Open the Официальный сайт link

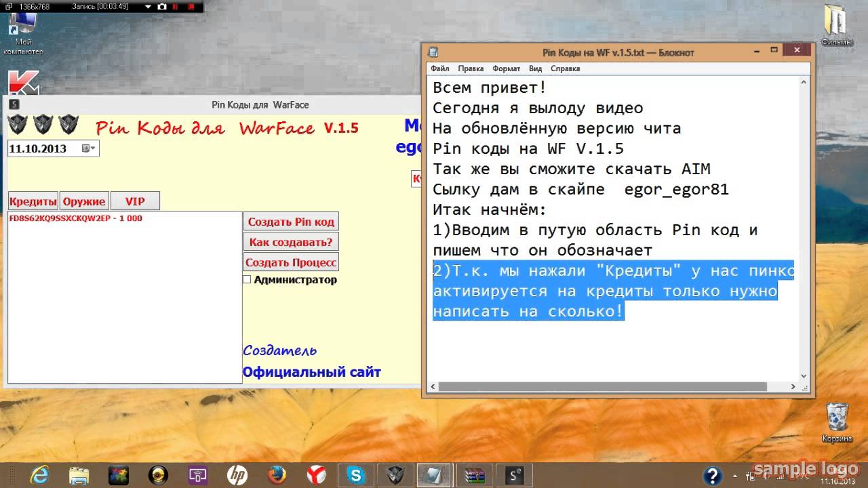(312, 372)
